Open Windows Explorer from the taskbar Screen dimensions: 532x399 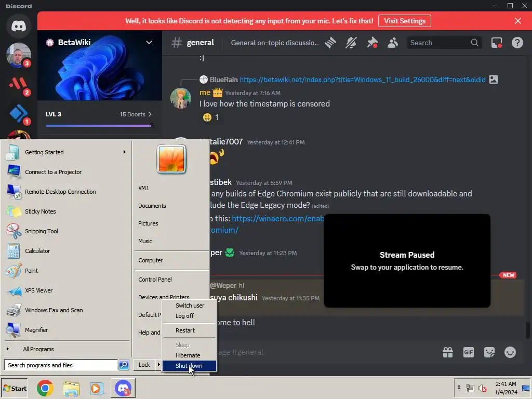tap(71, 388)
